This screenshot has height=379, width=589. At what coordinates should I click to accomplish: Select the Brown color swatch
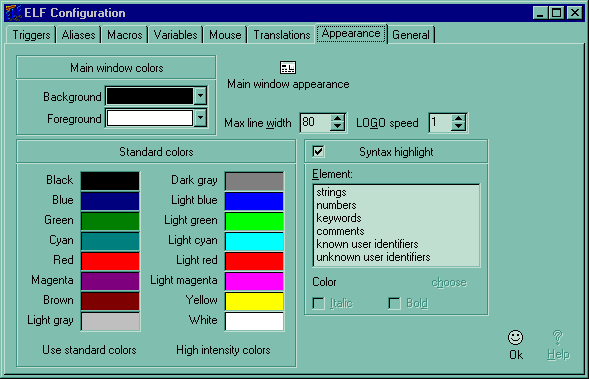click(110, 301)
